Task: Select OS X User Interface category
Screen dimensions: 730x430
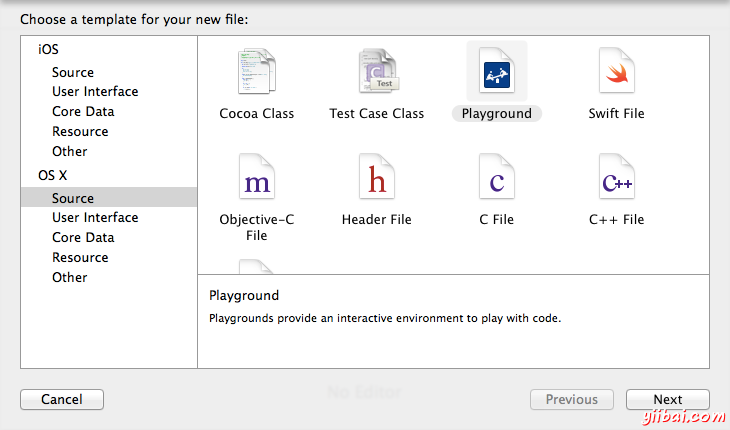Action: click(95, 218)
